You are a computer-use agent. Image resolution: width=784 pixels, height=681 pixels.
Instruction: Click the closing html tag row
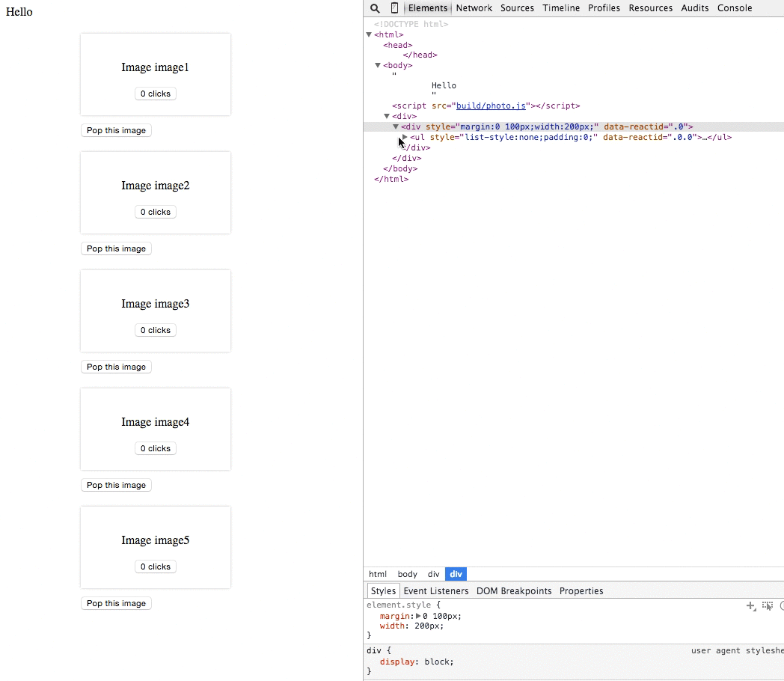click(x=391, y=179)
